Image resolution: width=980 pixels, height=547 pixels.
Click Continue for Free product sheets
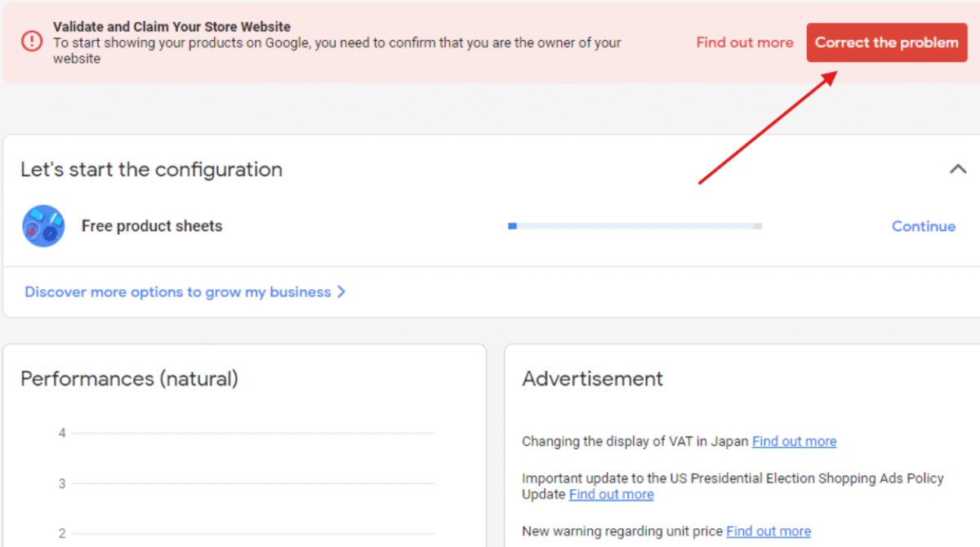click(x=923, y=226)
